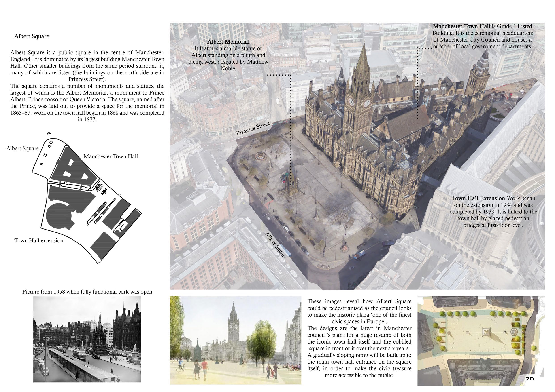Click the 'Manchester Town Hall' bold annotation title
The image size is (555, 392).
tap(461, 26)
